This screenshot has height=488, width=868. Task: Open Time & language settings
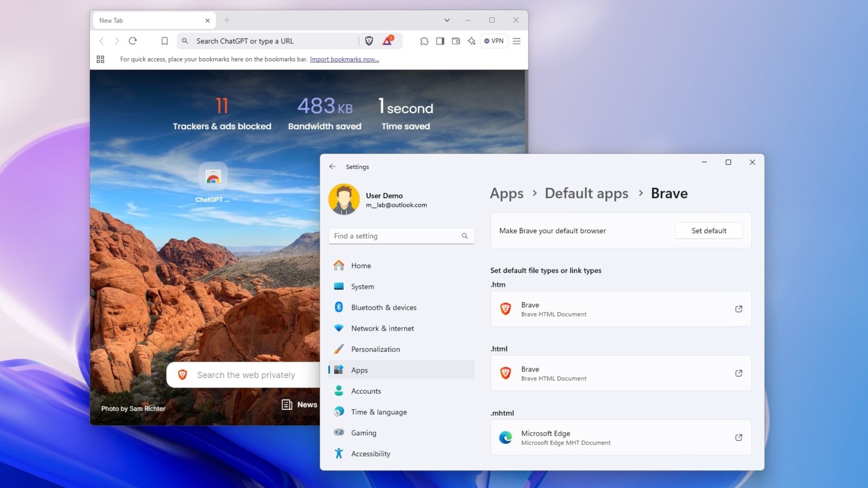[x=401, y=412]
